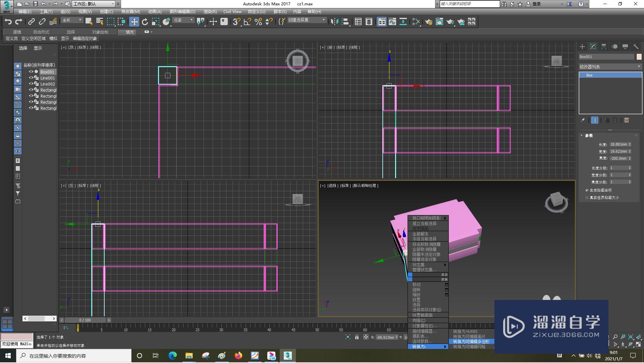
Task: Open the 创建选择集 named selection dropdown
Action: [x=307, y=20]
